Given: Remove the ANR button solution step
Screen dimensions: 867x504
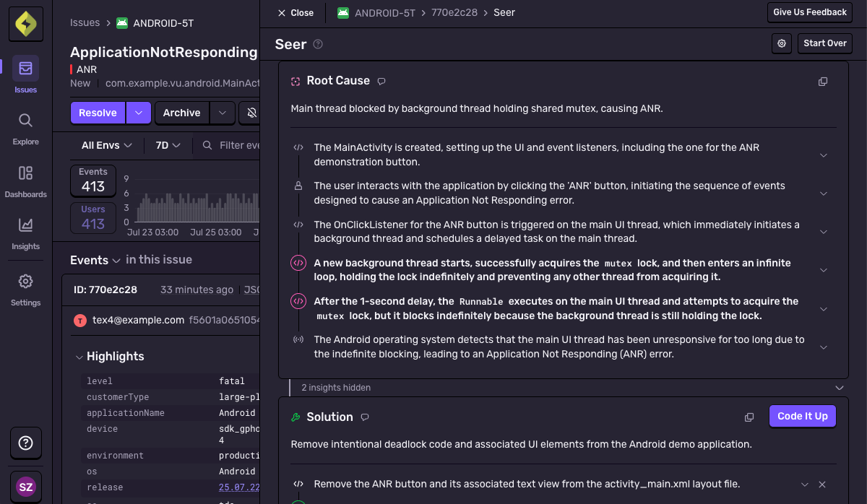Looking at the screenshot, I should tap(821, 485).
